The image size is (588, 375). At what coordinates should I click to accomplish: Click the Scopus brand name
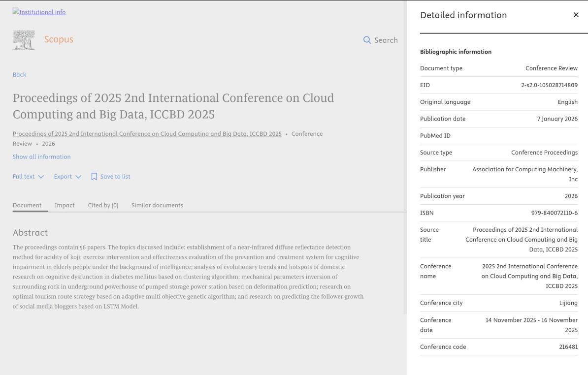pos(59,39)
